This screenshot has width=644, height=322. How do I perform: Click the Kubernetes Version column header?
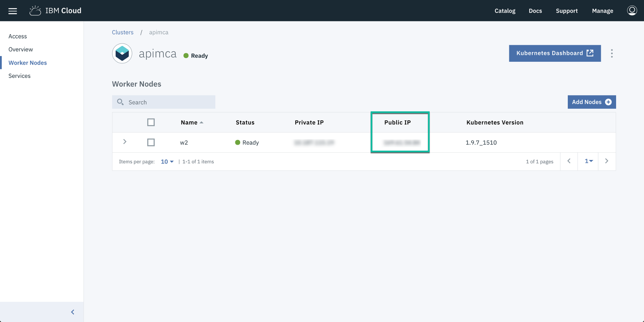[x=495, y=123]
